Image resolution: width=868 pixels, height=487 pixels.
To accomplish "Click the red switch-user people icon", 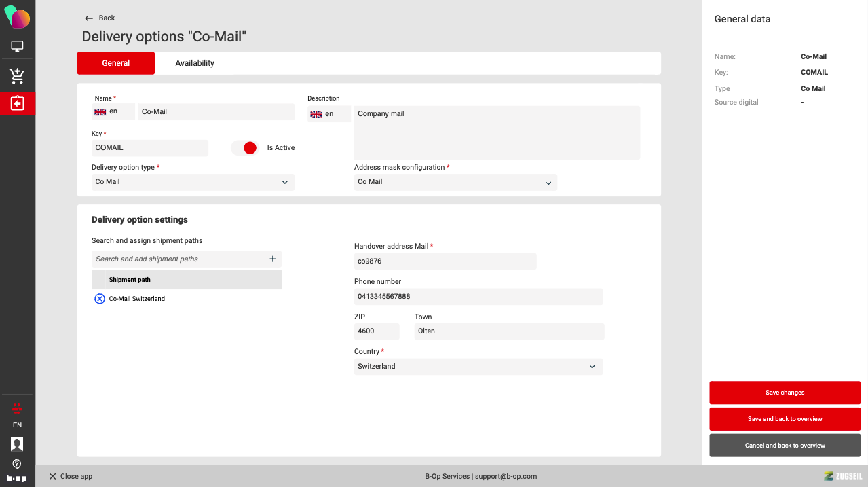I will (x=17, y=408).
